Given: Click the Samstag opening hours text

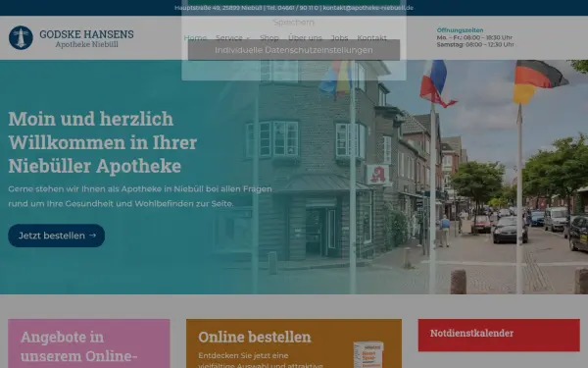Looking at the screenshot, I should point(475,44).
